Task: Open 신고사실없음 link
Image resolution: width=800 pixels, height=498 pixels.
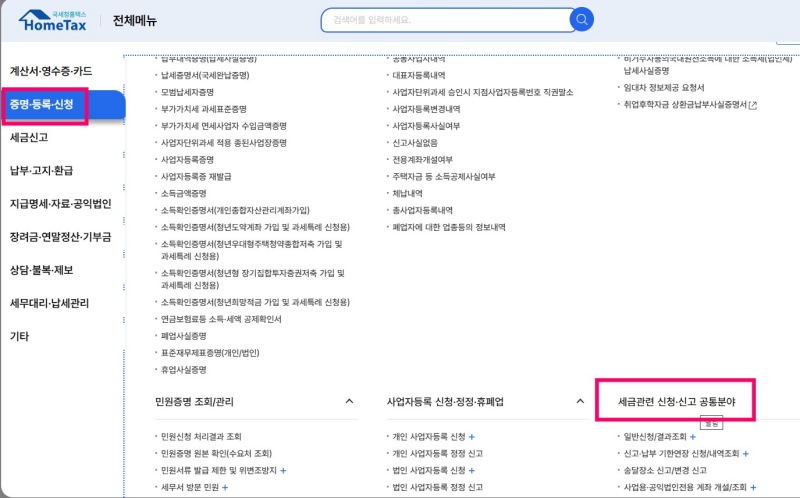Action: coord(415,142)
